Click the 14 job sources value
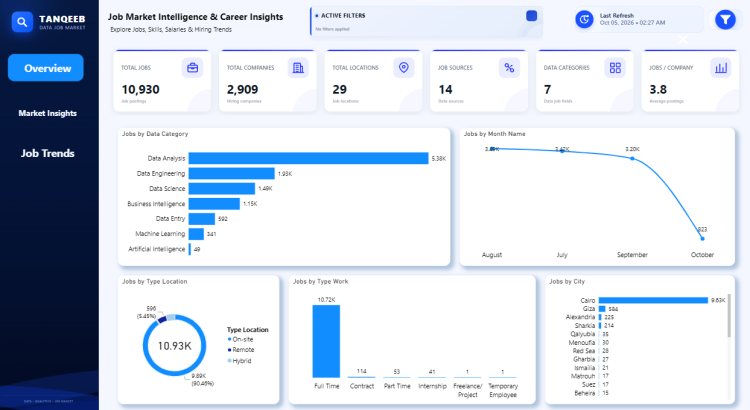The width and height of the screenshot is (750, 410). coord(445,89)
